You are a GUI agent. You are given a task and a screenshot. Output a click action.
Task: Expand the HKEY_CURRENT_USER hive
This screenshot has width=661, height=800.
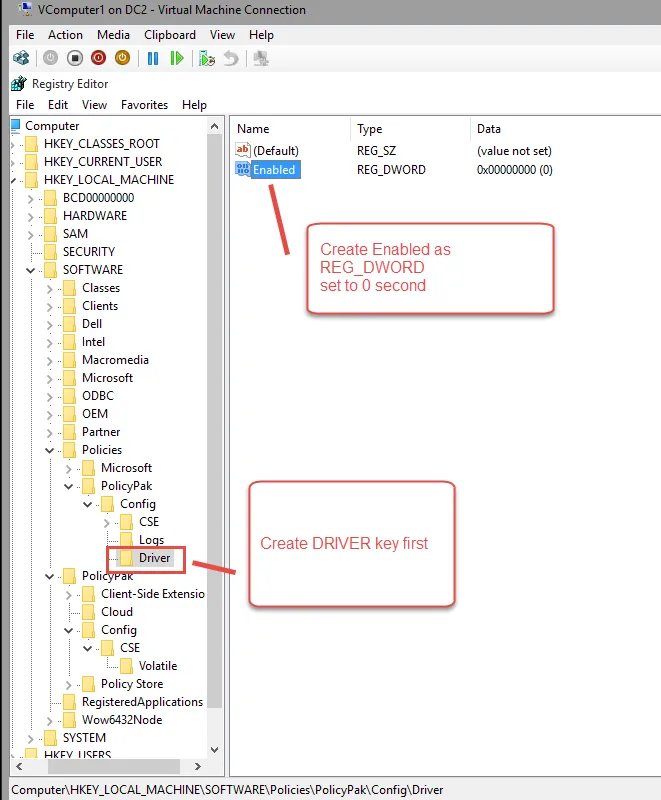[x=13, y=162]
